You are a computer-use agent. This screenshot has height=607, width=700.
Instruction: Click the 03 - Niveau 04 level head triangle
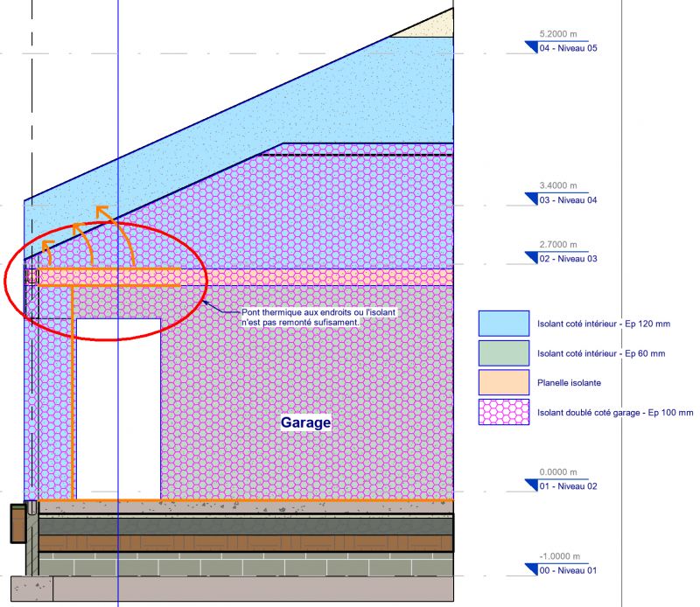click(x=531, y=200)
